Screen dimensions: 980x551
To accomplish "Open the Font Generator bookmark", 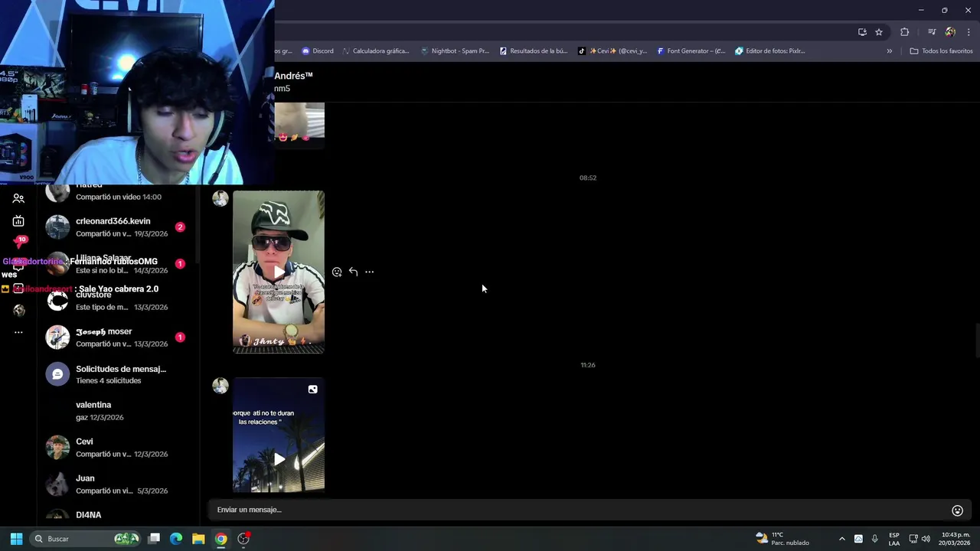I will point(691,51).
